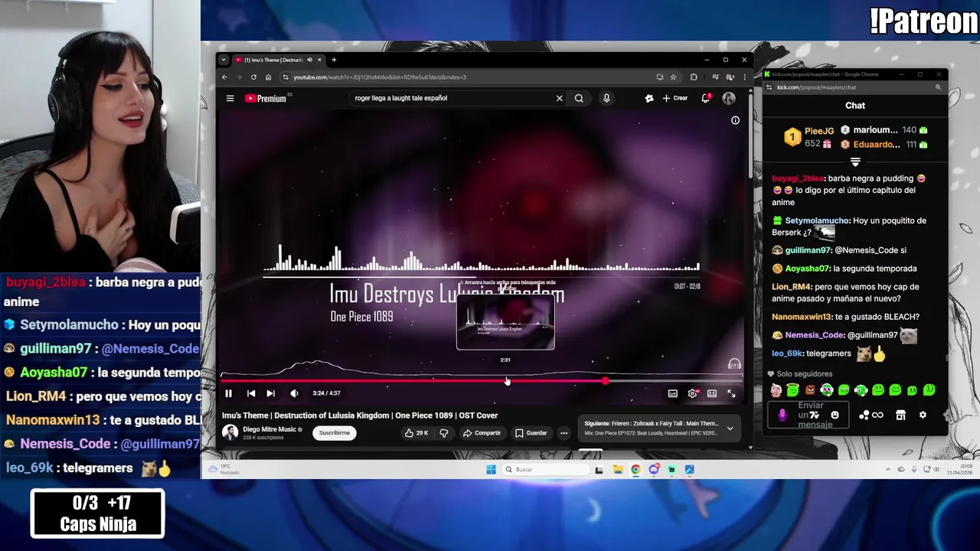The height and width of the screenshot is (551, 980).
Task: Open emoji picker in Kick chat
Action: pyautogui.click(x=835, y=415)
